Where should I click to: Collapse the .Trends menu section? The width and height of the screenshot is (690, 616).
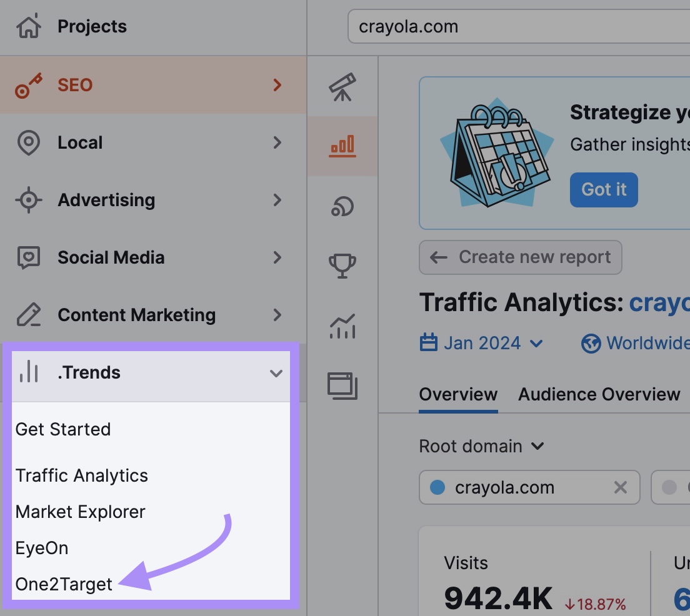click(x=276, y=373)
